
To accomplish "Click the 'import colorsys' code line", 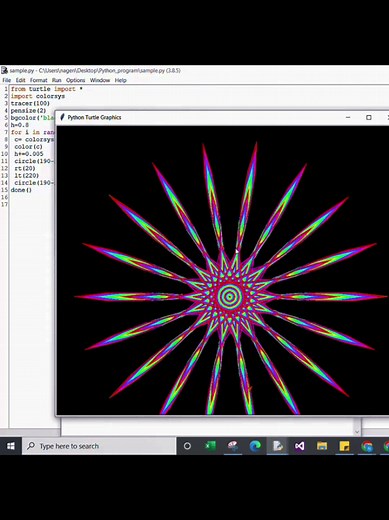I will (38, 96).
